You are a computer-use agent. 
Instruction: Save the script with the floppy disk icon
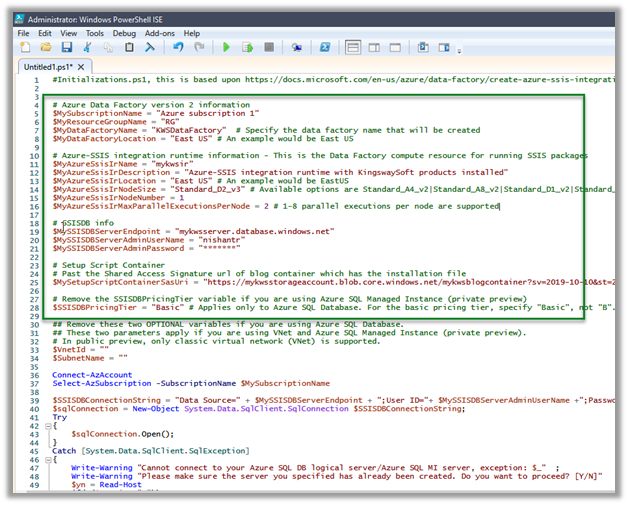pyautogui.click(x=66, y=47)
